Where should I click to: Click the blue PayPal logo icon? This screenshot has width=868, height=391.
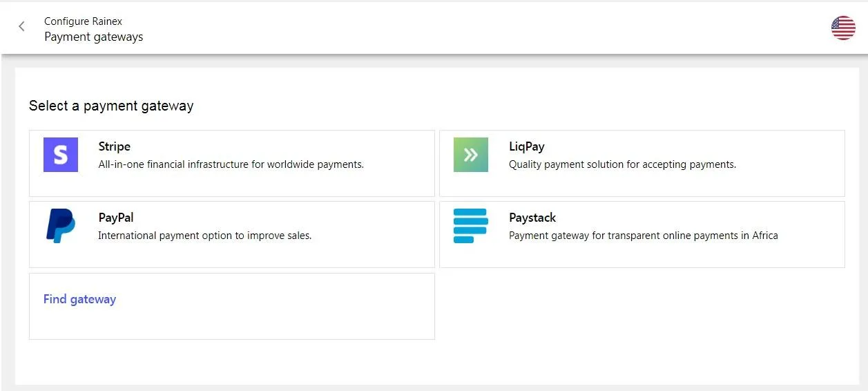61,226
